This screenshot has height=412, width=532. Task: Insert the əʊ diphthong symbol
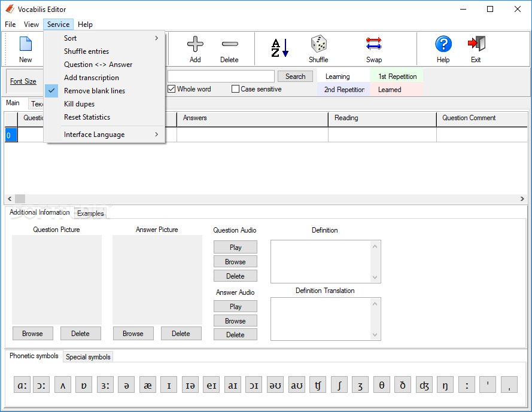275,385
